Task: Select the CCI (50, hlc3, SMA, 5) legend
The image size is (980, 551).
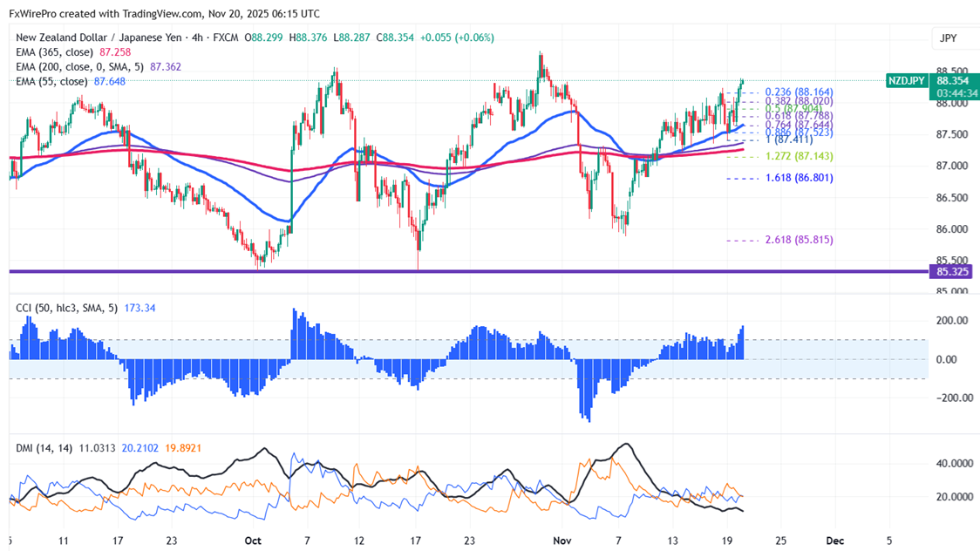Action: pos(66,308)
